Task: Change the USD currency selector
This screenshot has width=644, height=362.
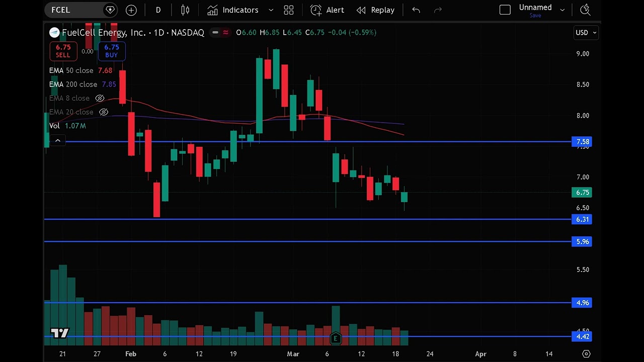Action: coord(586,33)
